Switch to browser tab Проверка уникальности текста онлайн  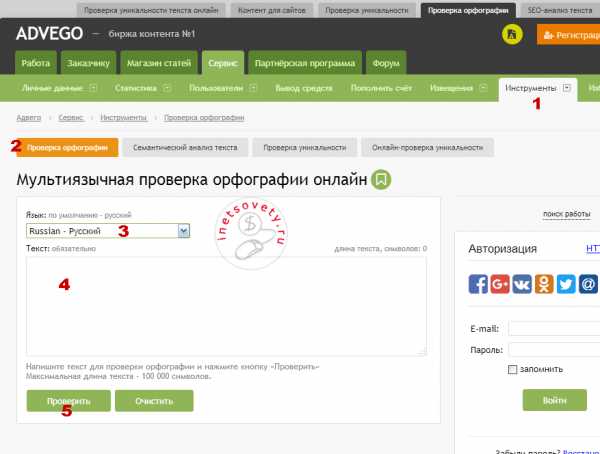[151, 10]
